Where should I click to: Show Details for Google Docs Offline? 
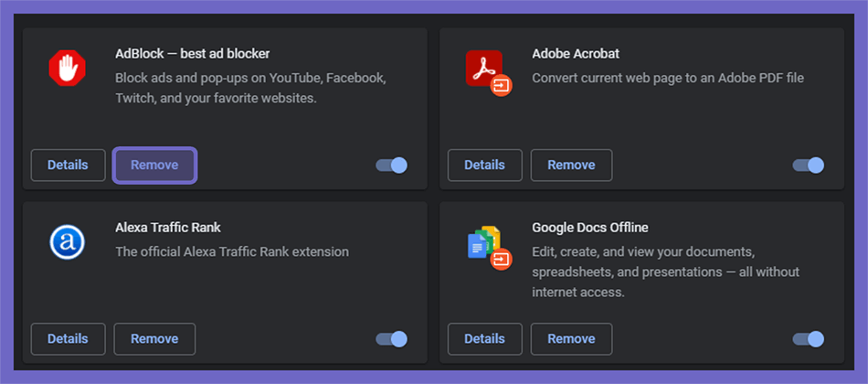485,338
